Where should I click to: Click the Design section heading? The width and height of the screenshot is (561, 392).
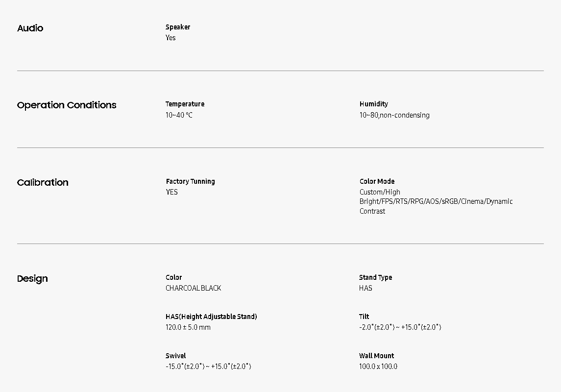tap(32, 278)
